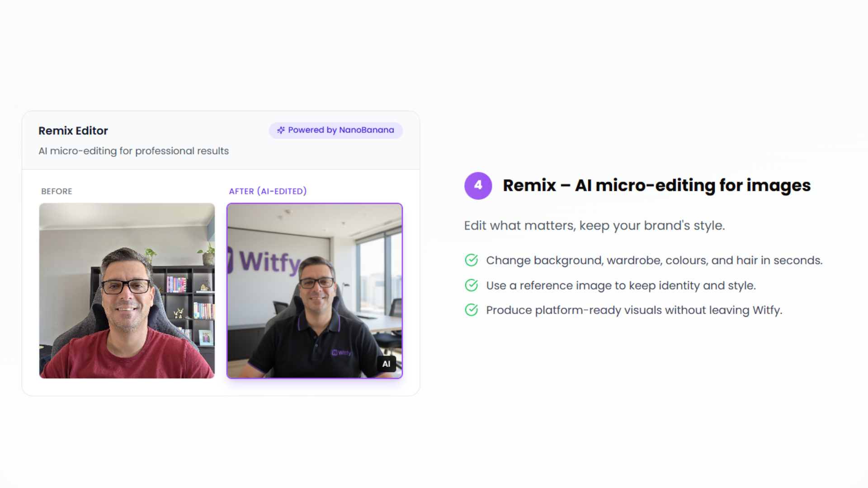Screen dimensions: 868x488
Task: Click the purple step number 4 badge
Action: 478,185
